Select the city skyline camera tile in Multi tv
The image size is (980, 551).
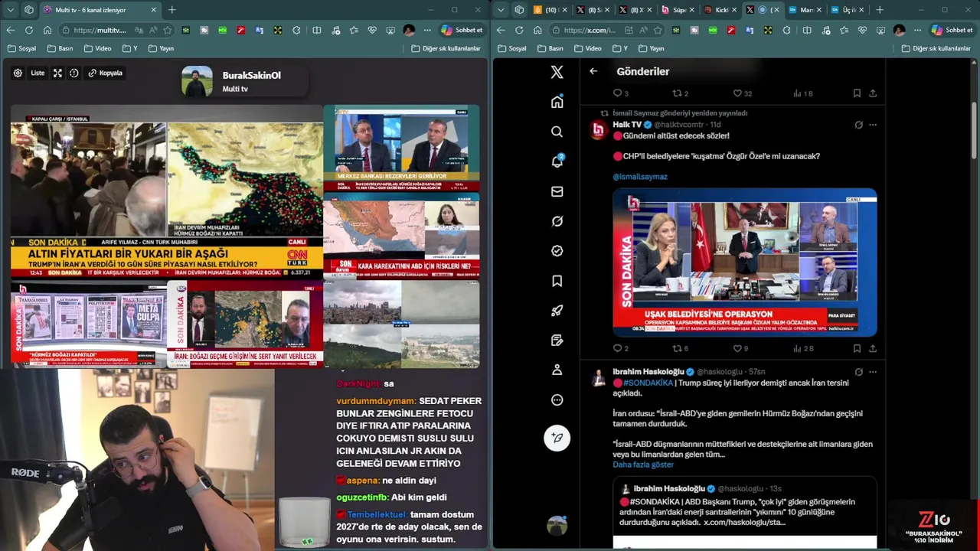coord(402,324)
